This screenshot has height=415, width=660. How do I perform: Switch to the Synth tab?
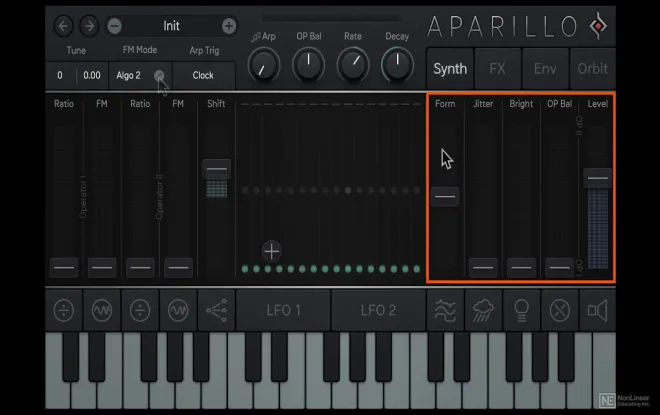[450, 69]
